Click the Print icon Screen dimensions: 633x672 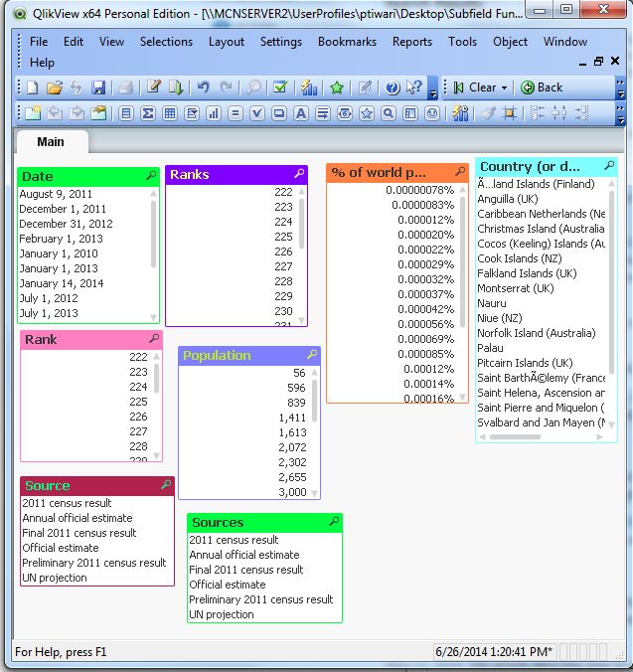tap(125, 87)
